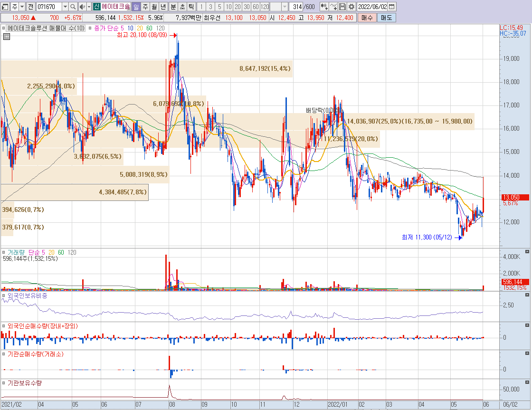Click the stock code field 071670
This screenshot has height=410, width=532.
(49, 7)
